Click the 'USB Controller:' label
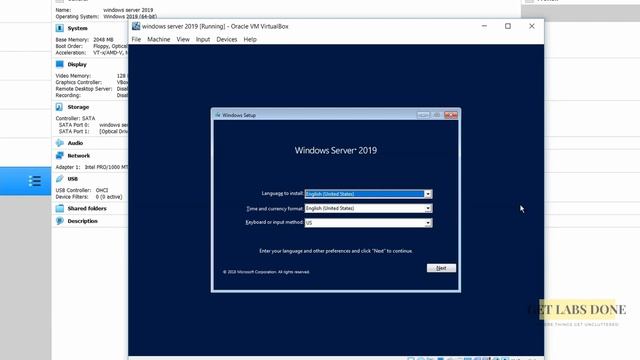 click(x=73, y=190)
